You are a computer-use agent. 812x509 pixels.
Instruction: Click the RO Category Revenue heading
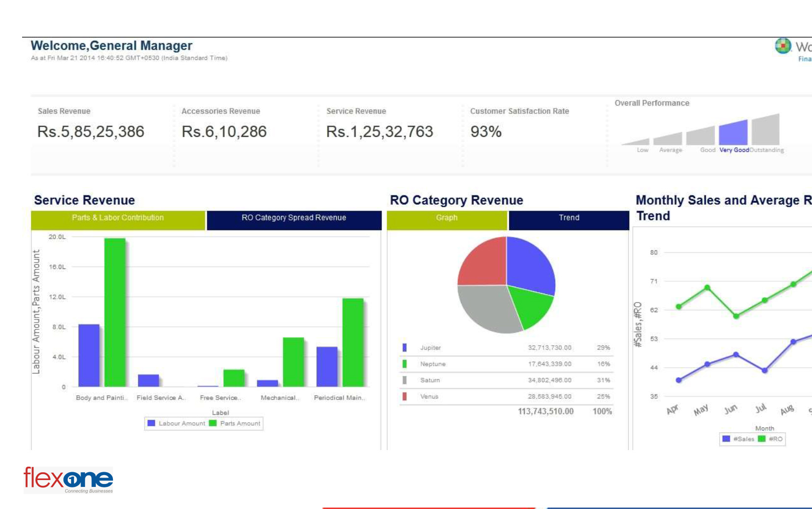point(457,200)
